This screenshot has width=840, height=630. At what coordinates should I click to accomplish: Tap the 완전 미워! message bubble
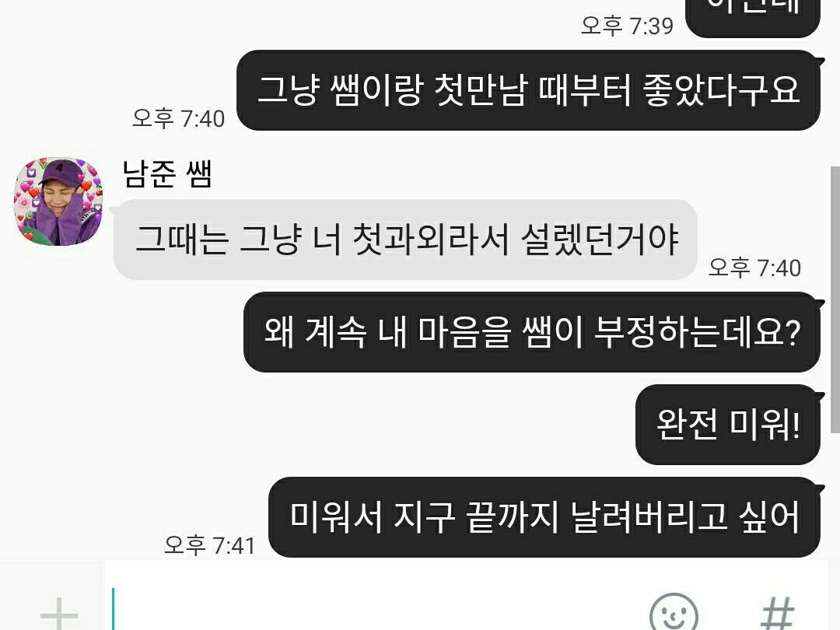(x=728, y=425)
